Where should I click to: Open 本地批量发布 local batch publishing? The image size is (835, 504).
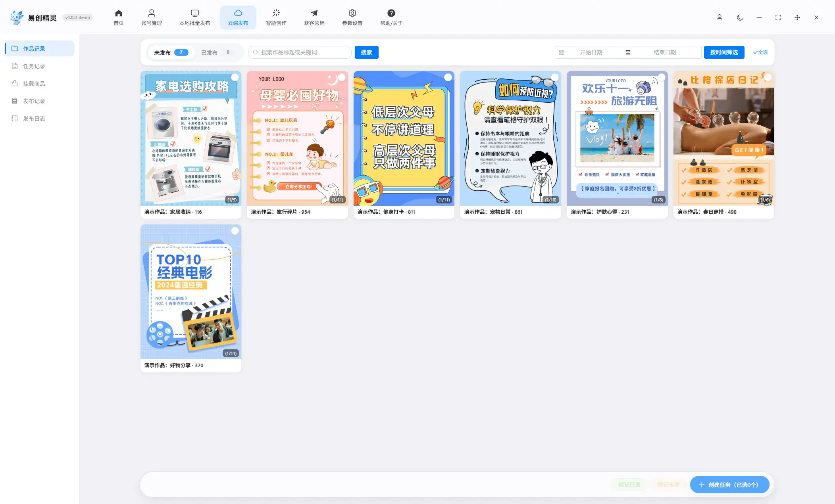(194, 17)
